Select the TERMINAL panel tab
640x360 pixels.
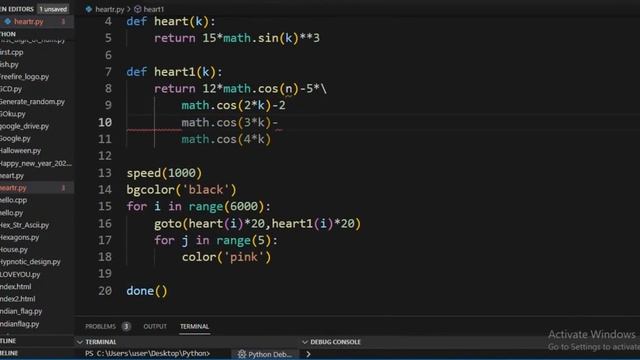click(194, 327)
